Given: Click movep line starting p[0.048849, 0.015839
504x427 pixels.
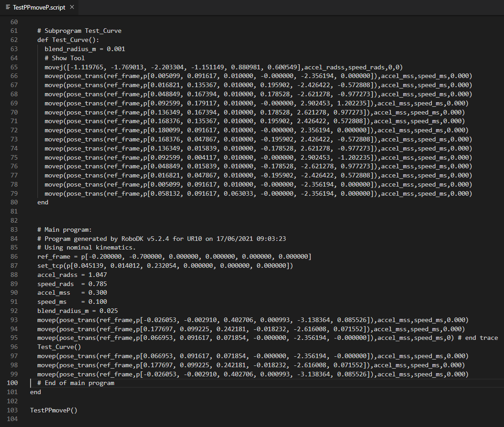Looking at the screenshot, I should (x=259, y=166).
